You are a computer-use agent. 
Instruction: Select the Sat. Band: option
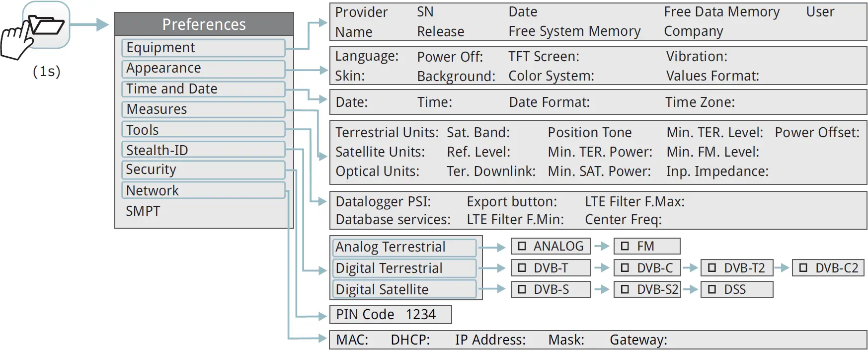478,133
